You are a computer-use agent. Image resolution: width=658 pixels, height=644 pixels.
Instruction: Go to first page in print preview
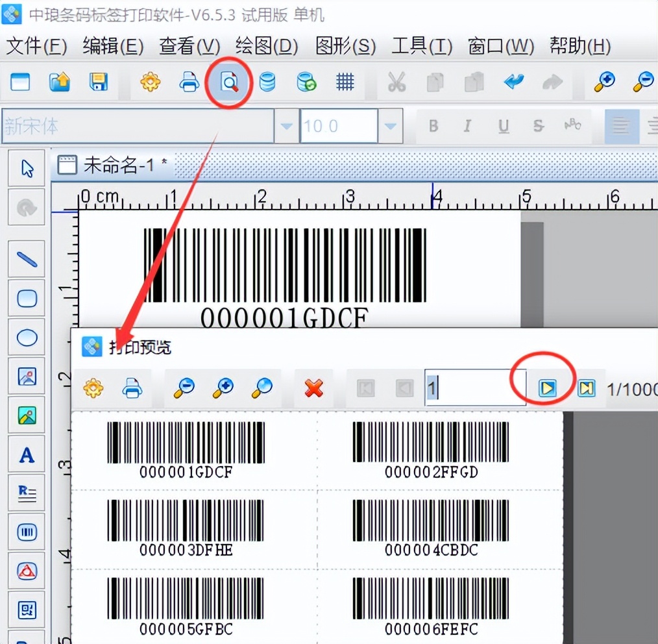pyautogui.click(x=365, y=388)
